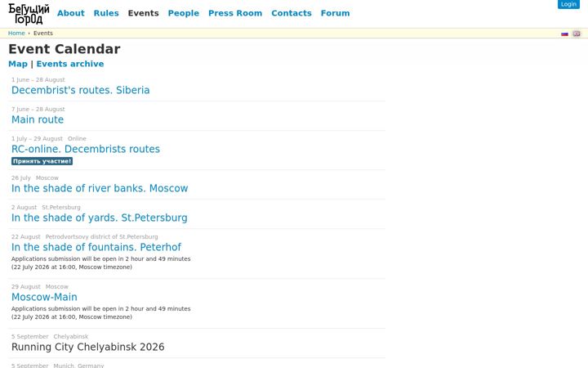Image resolution: width=588 pixels, height=368 pixels.
Task: Open the Moscow-Main event
Action: coord(44,297)
